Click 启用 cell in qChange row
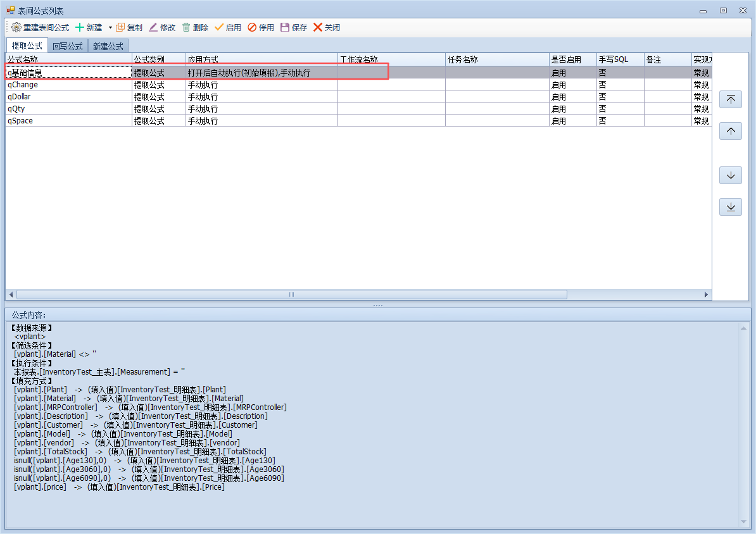Image resolution: width=756 pixels, height=534 pixels. (x=573, y=84)
